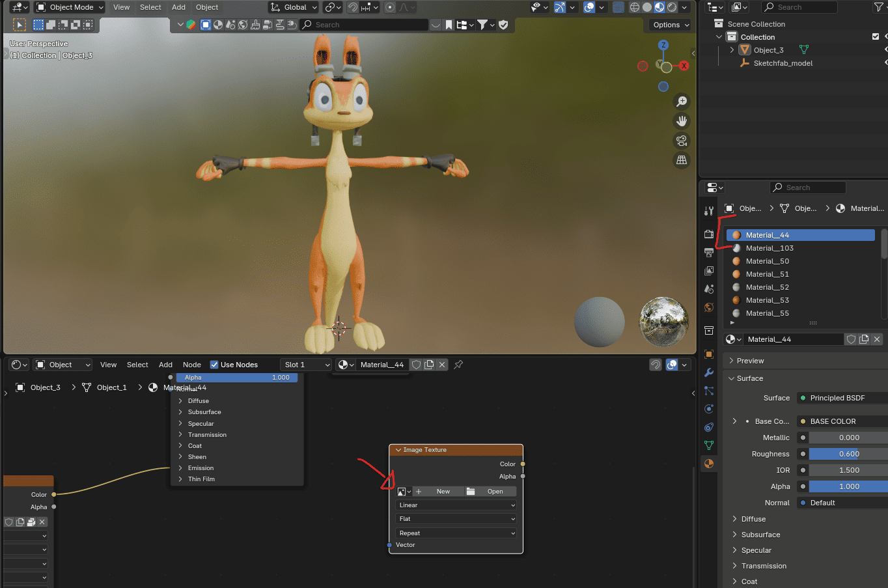
Task: Open the Outliner filter funnel
Action: tap(878, 7)
